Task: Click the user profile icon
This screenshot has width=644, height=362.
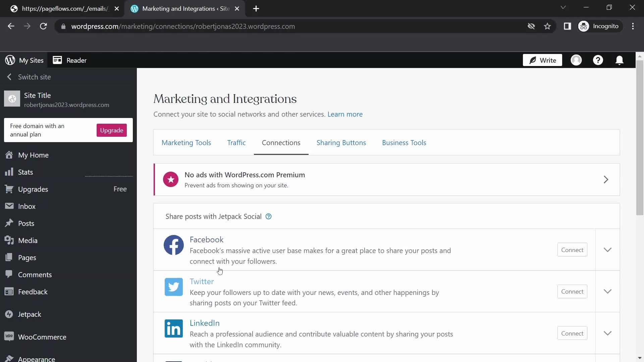Action: (576, 60)
